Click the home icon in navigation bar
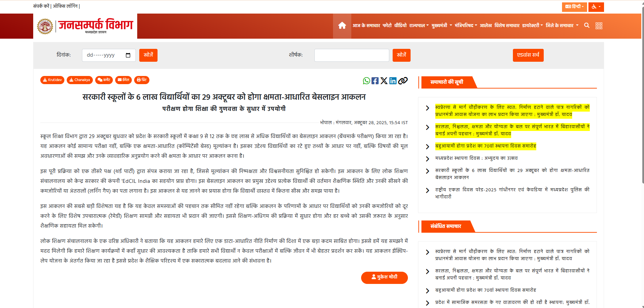The image size is (644, 308). click(x=342, y=26)
